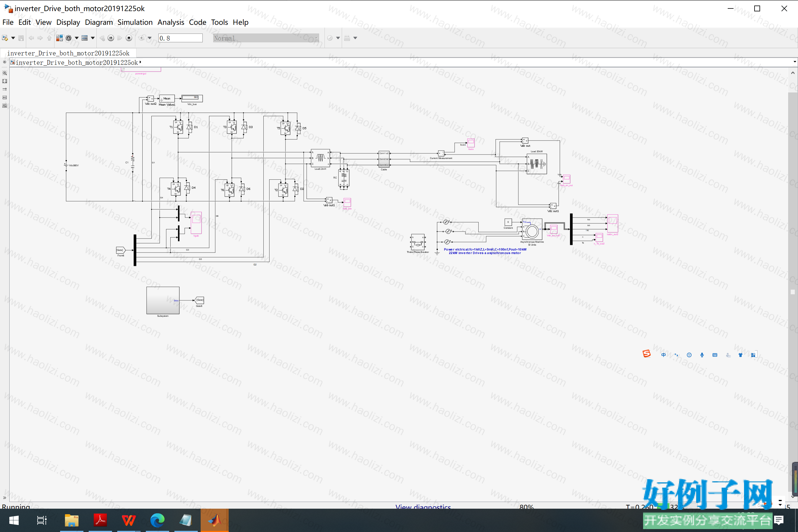Viewport: 798px width, 532px height.
Task: Select the Image tool in palette
Action: click(x=5, y=106)
